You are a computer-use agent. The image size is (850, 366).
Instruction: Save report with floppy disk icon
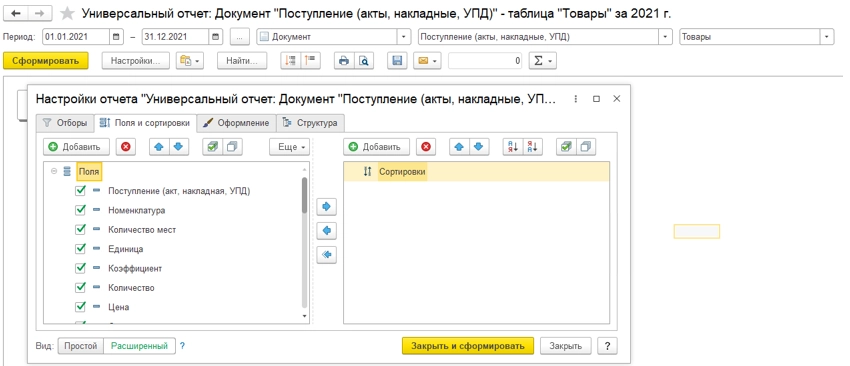click(397, 61)
